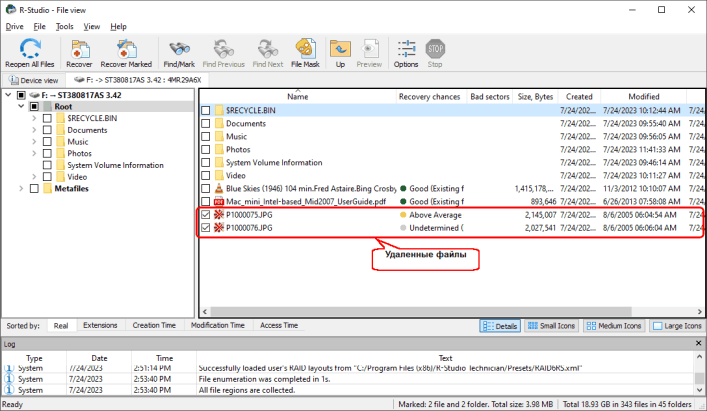Image resolution: width=707 pixels, height=411 pixels.
Task: Switch to the Device view tab
Action: click(34, 80)
